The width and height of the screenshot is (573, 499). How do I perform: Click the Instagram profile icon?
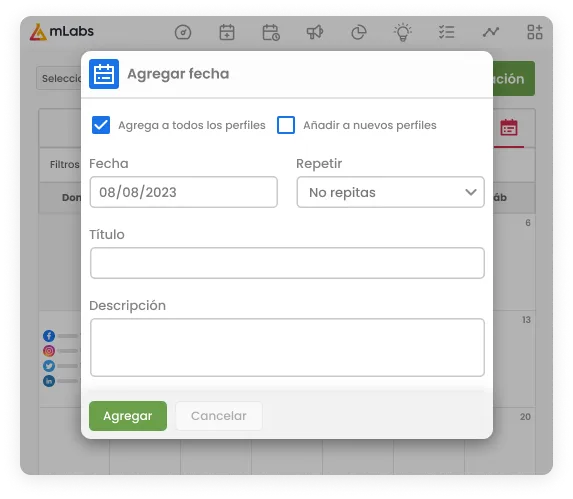pos(49,351)
